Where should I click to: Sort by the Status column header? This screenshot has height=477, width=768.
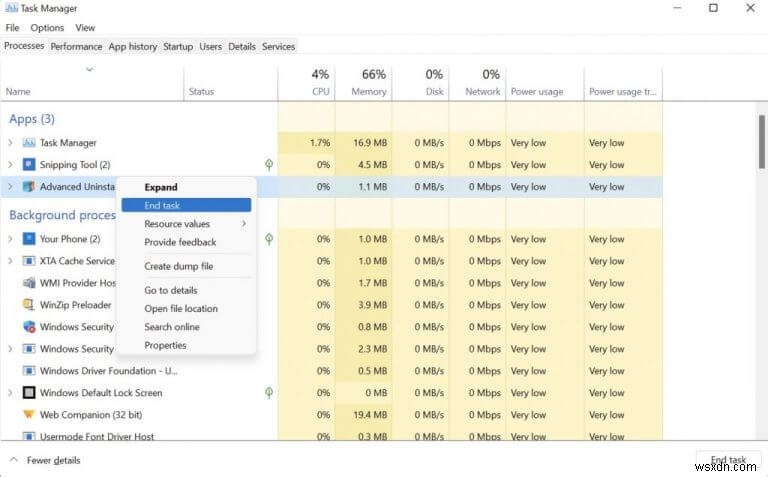pyautogui.click(x=231, y=82)
